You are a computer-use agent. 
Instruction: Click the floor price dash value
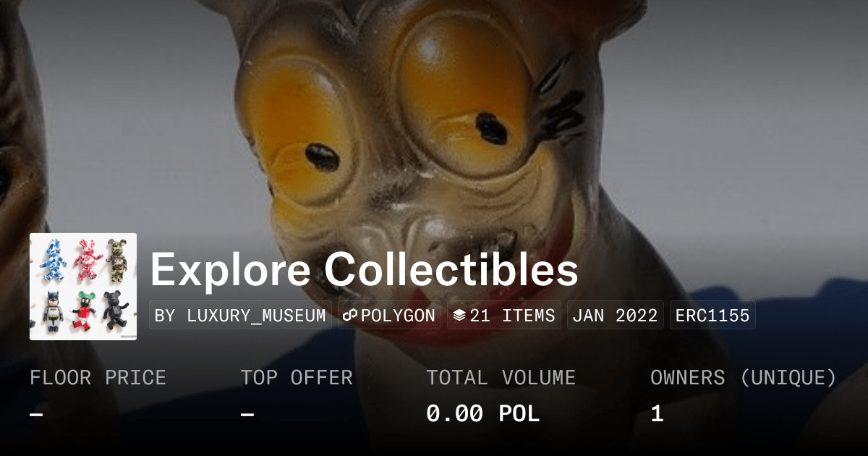(x=36, y=414)
